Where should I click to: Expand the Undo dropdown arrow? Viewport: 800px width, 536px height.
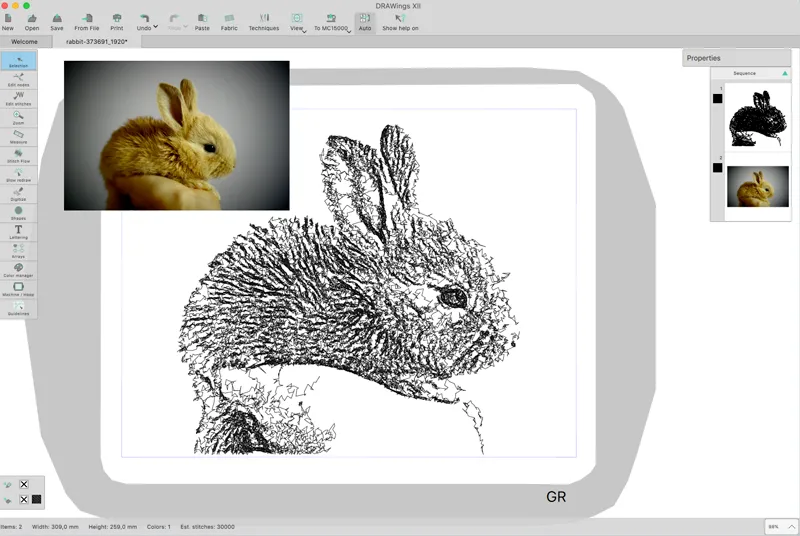coord(156,27)
